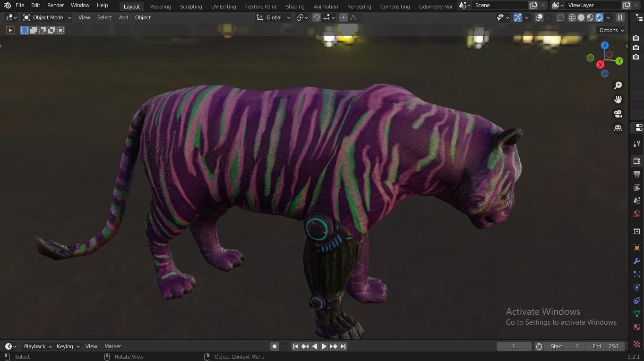Open the selectability and visibility dropdown

[x=503, y=17]
